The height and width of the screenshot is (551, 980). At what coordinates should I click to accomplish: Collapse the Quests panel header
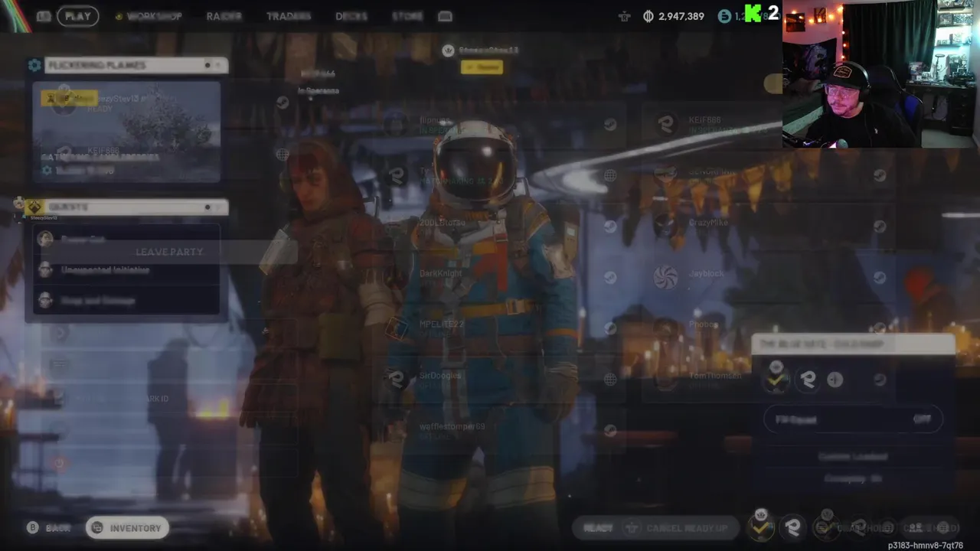coord(136,207)
